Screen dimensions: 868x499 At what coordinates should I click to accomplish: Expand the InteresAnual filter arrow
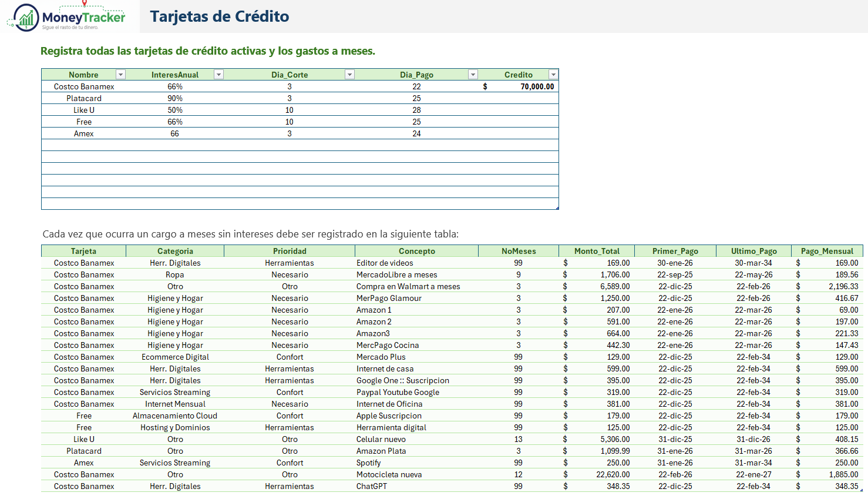click(x=218, y=75)
